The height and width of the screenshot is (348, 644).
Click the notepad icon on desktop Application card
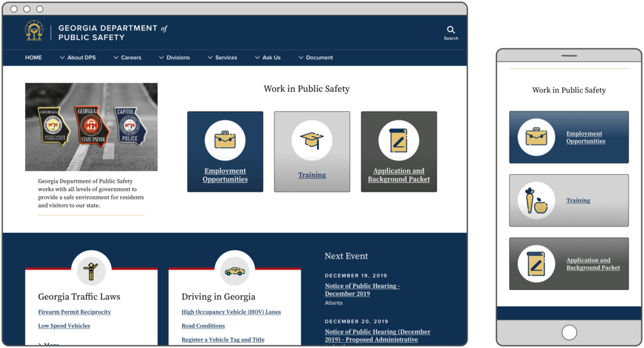tap(399, 140)
